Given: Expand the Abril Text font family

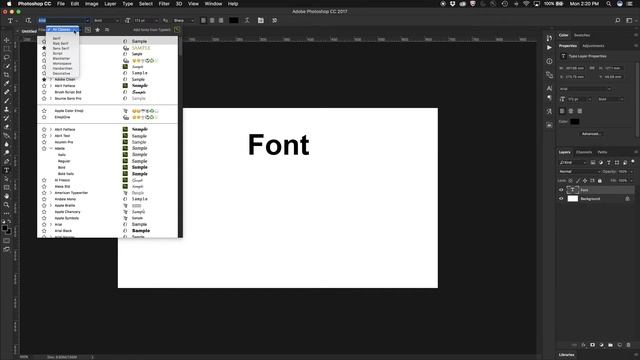Looking at the screenshot, I should (x=51, y=136).
